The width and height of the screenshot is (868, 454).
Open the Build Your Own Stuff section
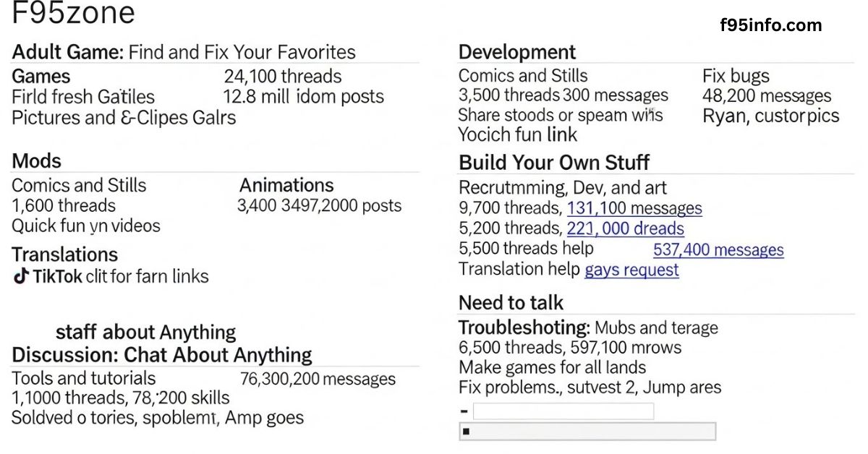[x=554, y=162]
